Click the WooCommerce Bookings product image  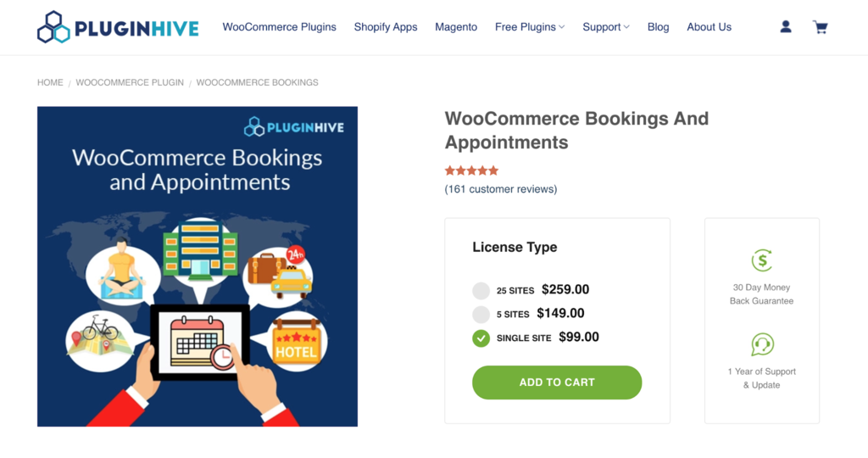198,266
